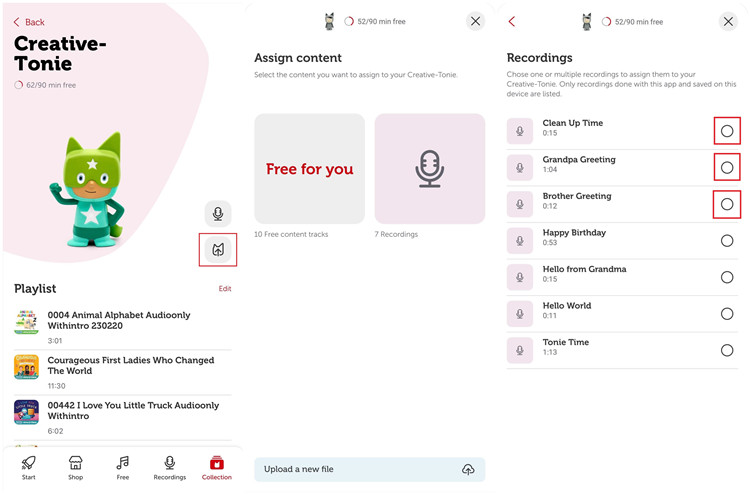Click the '7 Recordings' label
Image resolution: width=750 pixels, height=494 pixels.
[x=396, y=234]
